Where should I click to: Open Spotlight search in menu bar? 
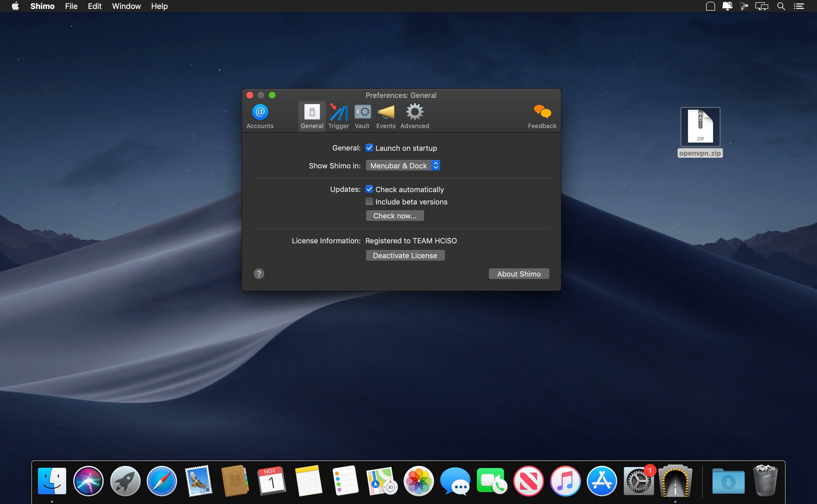[x=781, y=6]
